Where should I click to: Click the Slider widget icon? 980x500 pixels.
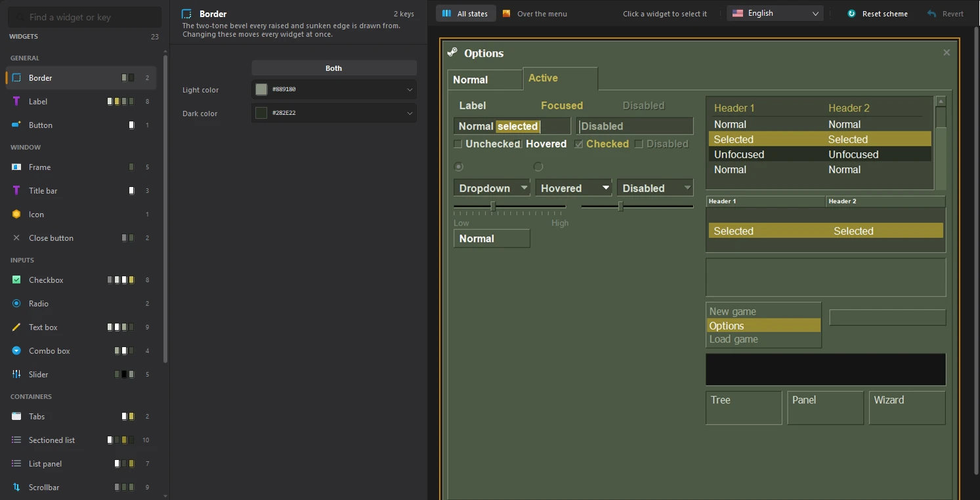tap(16, 375)
